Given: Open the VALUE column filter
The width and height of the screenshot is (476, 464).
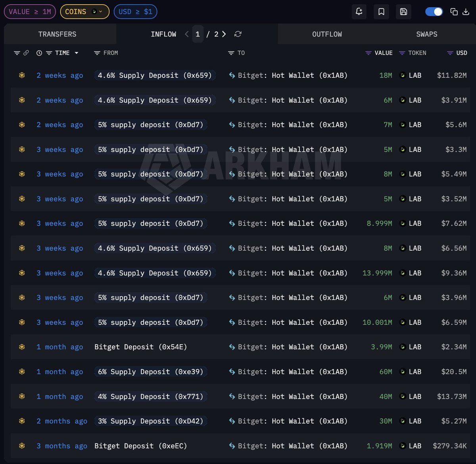Looking at the screenshot, I should 369,53.
